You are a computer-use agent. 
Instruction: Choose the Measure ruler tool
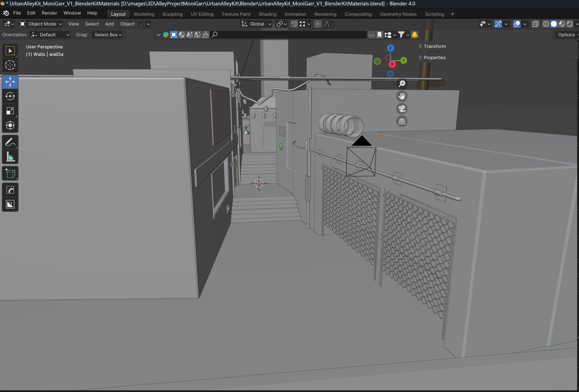[x=10, y=157]
